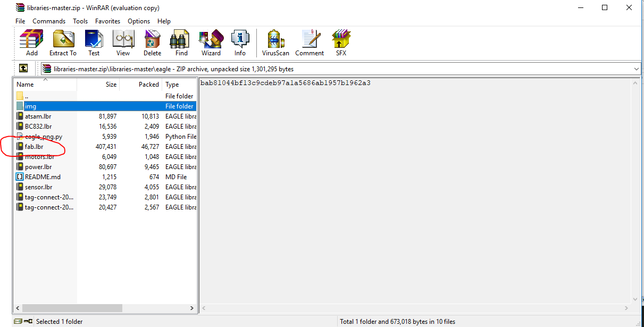The image size is (644, 327).
Task: Sort by the Name column header
Action: (x=46, y=85)
